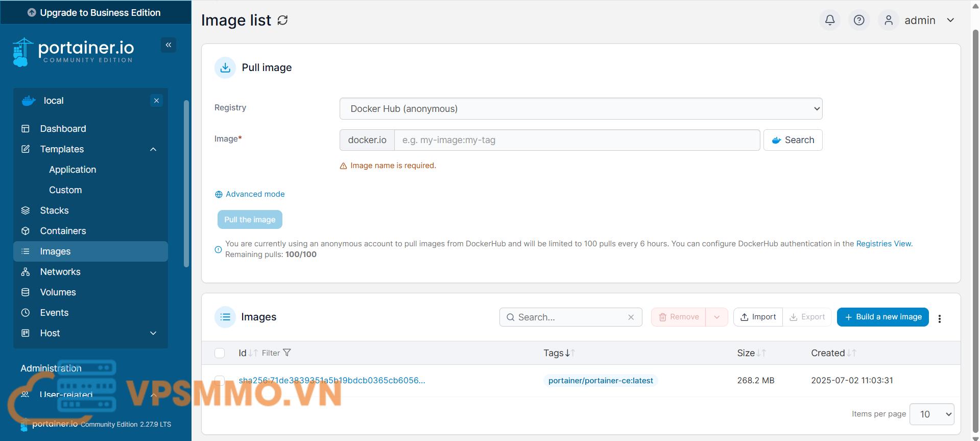Type in the image name field
Screen dimensions: 980x441
(x=577, y=140)
